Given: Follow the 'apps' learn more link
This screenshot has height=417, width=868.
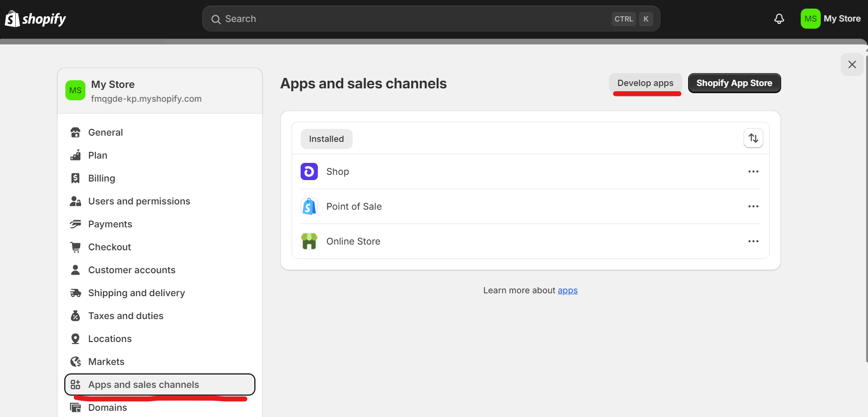Looking at the screenshot, I should point(568,290).
